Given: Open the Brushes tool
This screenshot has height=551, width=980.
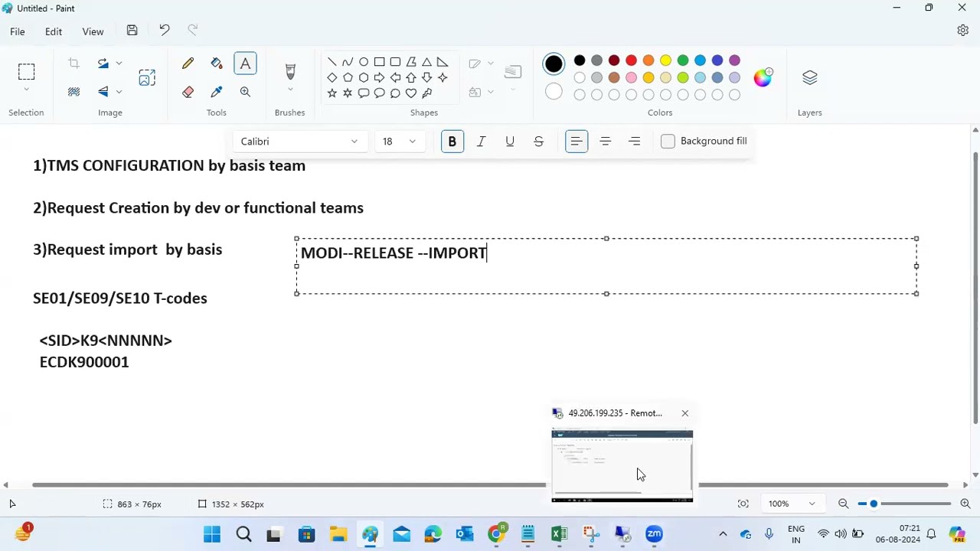Looking at the screenshot, I should 290,71.
